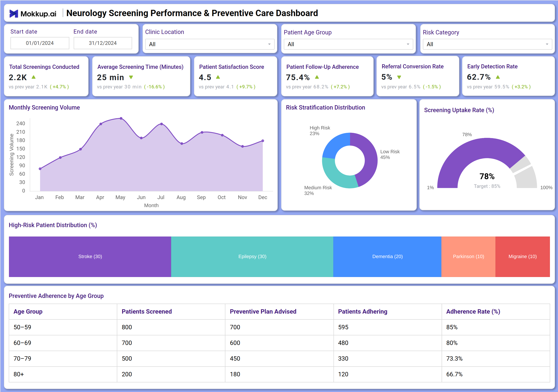The height and width of the screenshot is (392, 558).
Task: Click the 66.7% adherence rate cell
Action: click(496, 374)
